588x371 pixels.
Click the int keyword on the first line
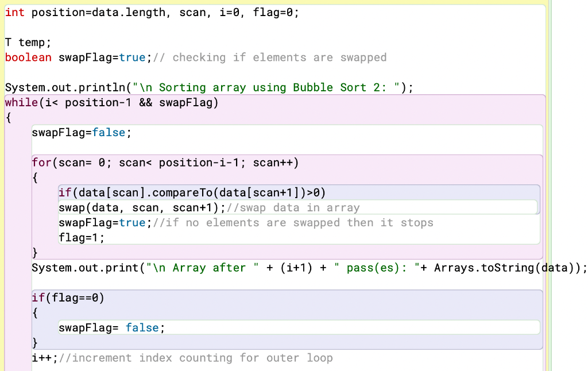[x=14, y=12]
